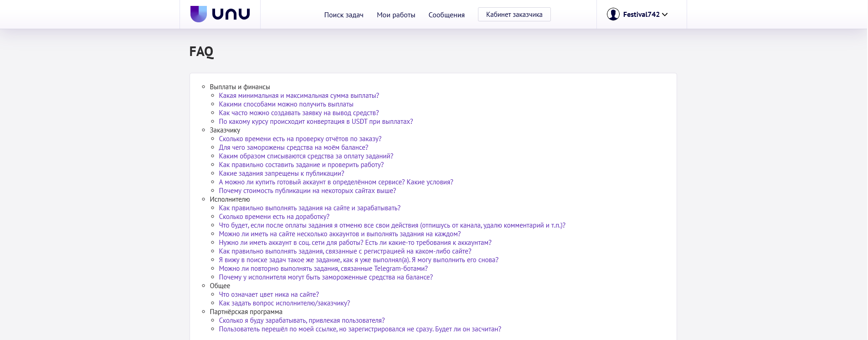Click the Кабинет заказчика button

[514, 15]
